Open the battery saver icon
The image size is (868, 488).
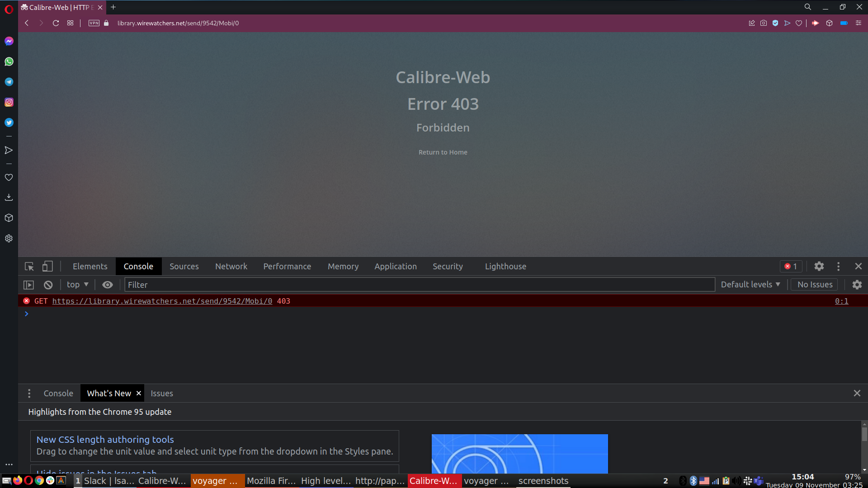[844, 23]
